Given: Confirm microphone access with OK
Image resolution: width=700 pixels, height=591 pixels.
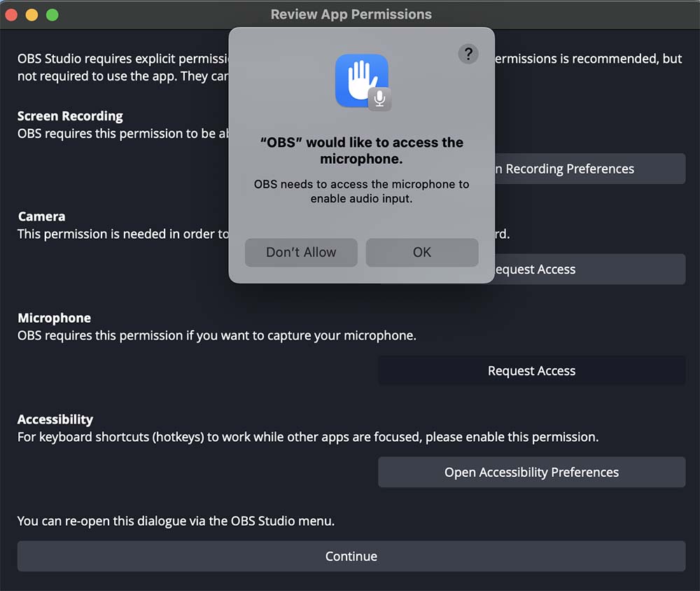Looking at the screenshot, I should (422, 252).
